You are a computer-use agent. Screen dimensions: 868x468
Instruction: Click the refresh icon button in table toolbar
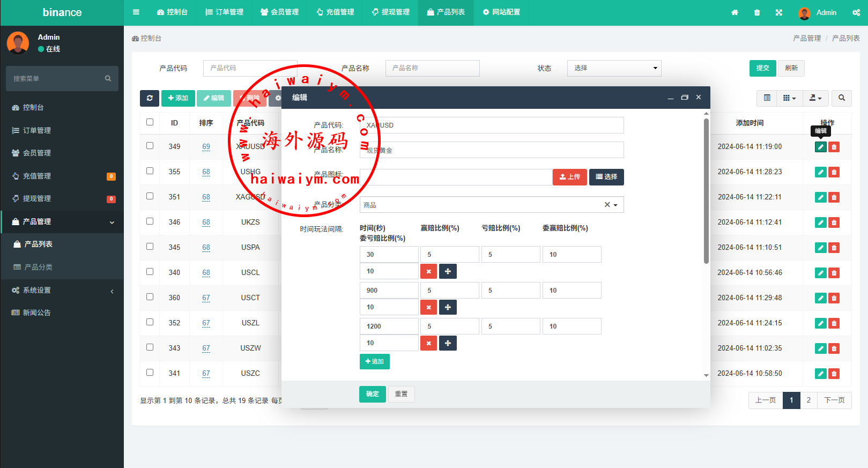pyautogui.click(x=150, y=98)
